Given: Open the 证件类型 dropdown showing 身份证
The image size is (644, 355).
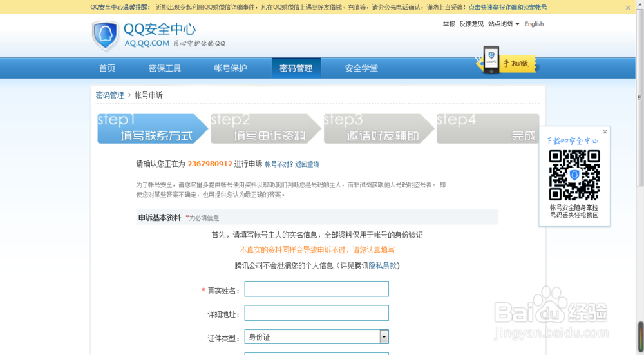Looking at the screenshot, I should 316,337.
